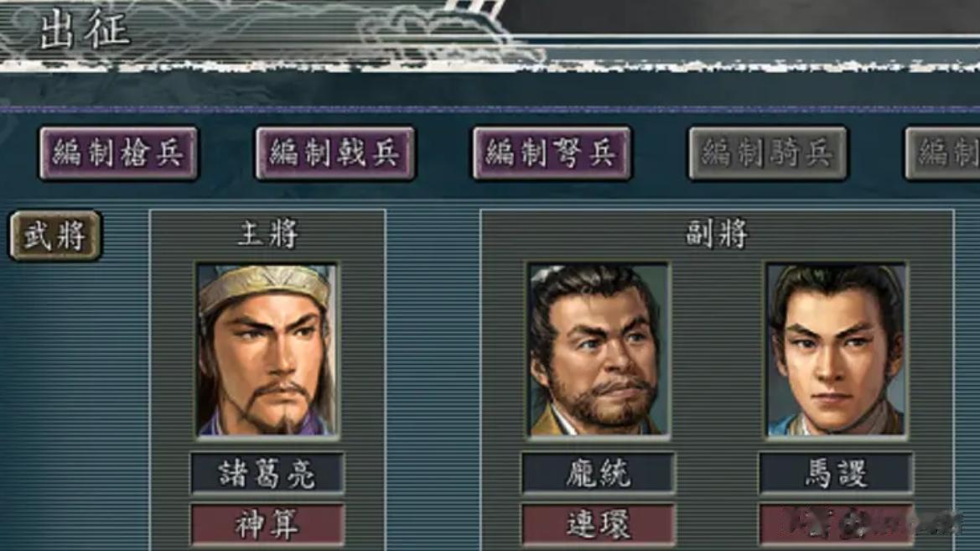The image size is (980, 551).
Task: Click the obscured skill box under 馬謖
Action: pos(837,524)
